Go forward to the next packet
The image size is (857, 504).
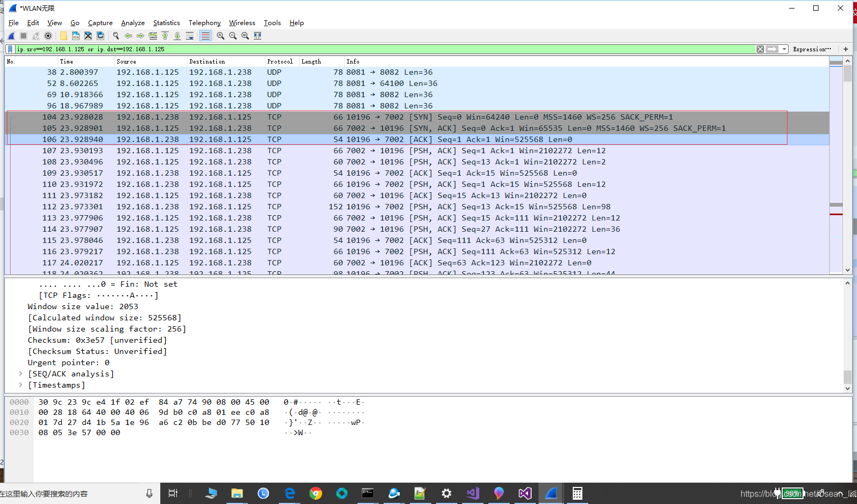pos(141,36)
